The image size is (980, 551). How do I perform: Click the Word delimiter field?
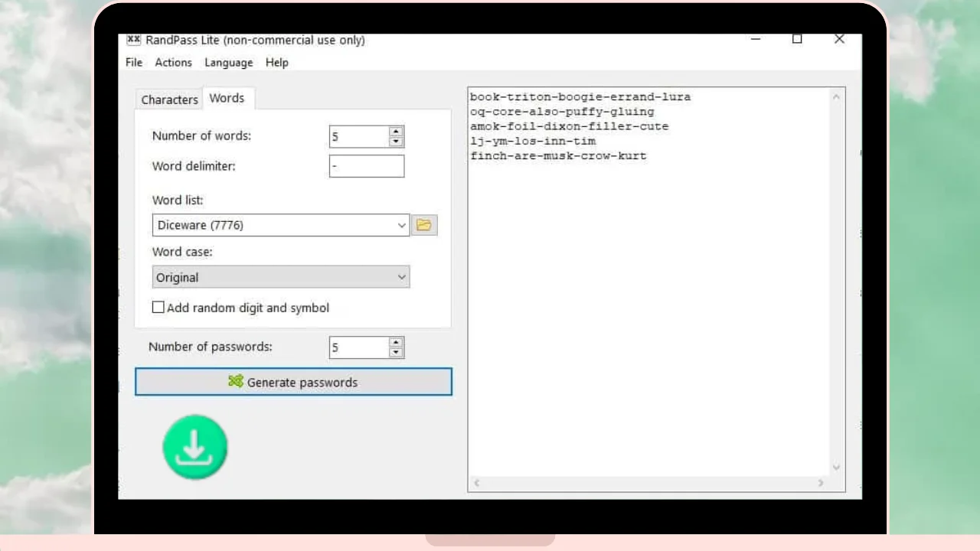pos(367,166)
